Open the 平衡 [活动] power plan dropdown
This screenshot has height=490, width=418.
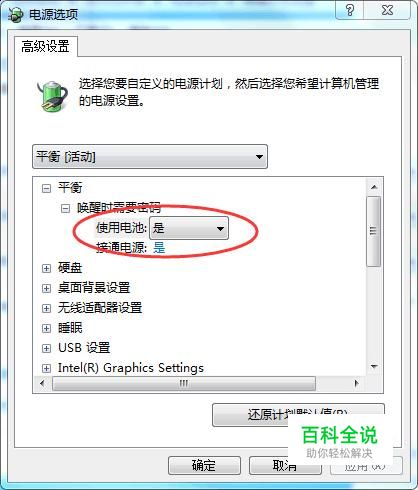click(x=150, y=156)
